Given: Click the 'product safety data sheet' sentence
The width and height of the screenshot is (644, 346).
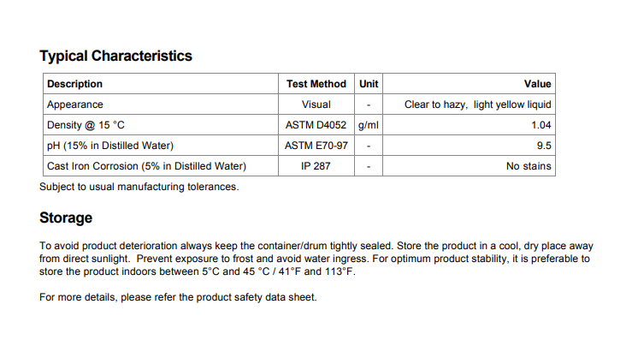Looking at the screenshot, I should point(178,297).
